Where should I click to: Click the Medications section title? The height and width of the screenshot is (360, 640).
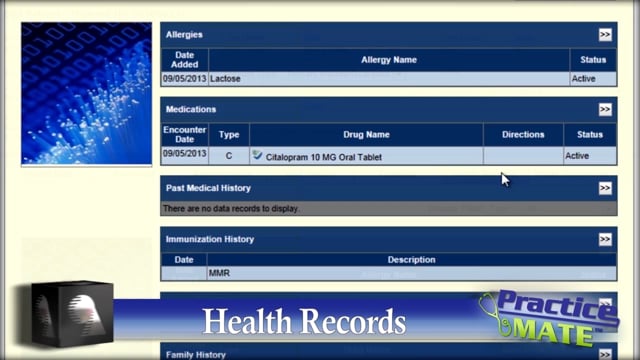191,109
